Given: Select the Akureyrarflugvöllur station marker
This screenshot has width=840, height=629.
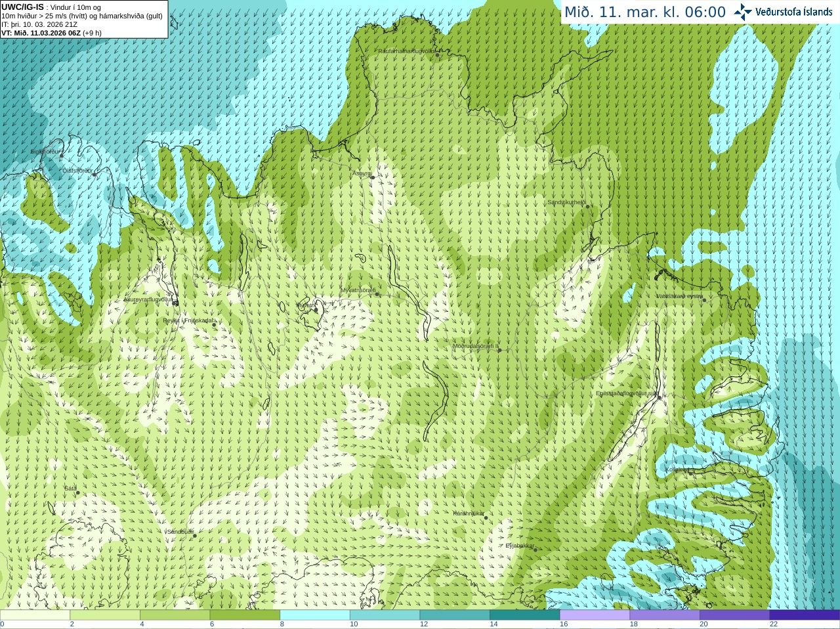Looking at the screenshot, I should (175, 303).
